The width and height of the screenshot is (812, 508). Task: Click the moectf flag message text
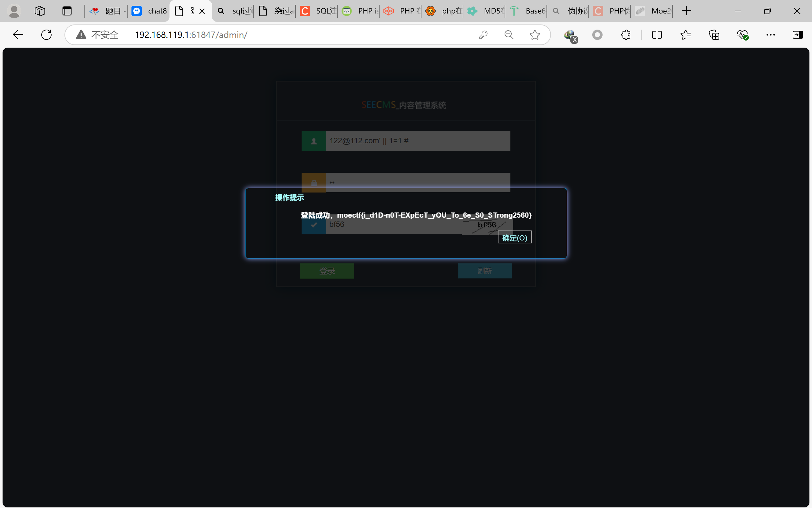[x=416, y=215]
